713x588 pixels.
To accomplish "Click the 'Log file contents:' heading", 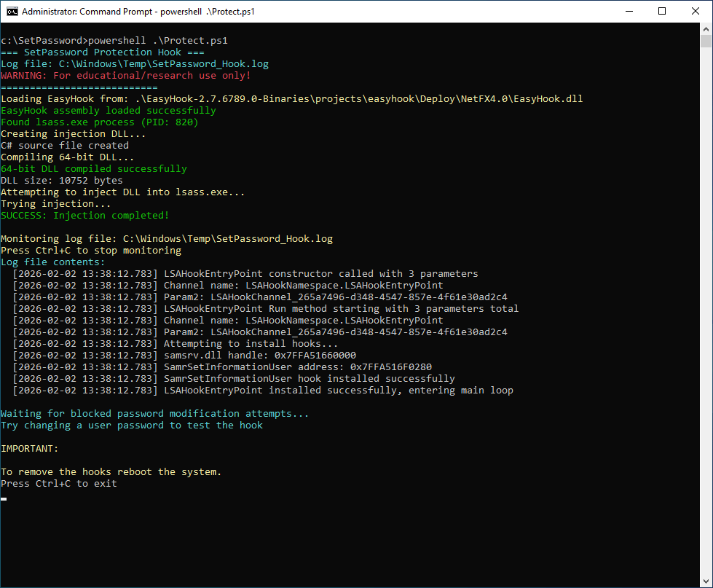I will coord(52,262).
